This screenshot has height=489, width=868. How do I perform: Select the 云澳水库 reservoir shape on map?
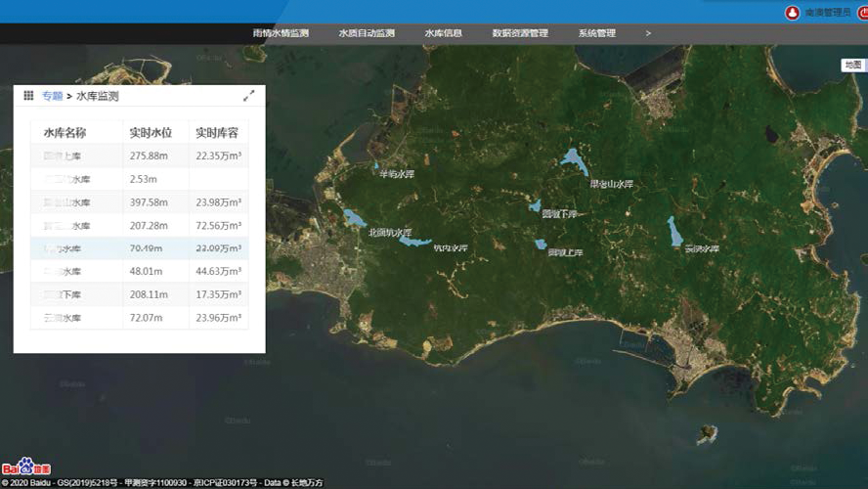point(674,232)
